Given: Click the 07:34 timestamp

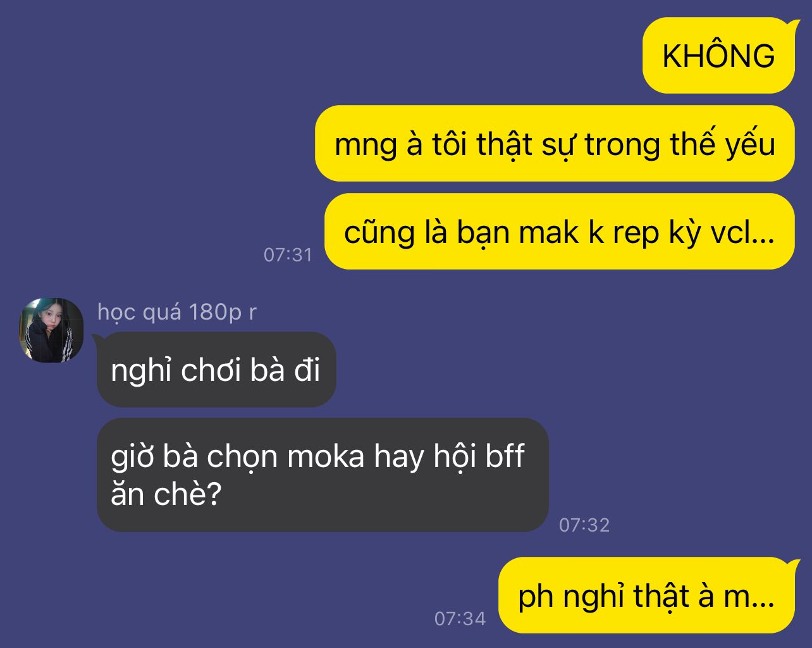Looking at the screenshot, I should tap(460, 619).
